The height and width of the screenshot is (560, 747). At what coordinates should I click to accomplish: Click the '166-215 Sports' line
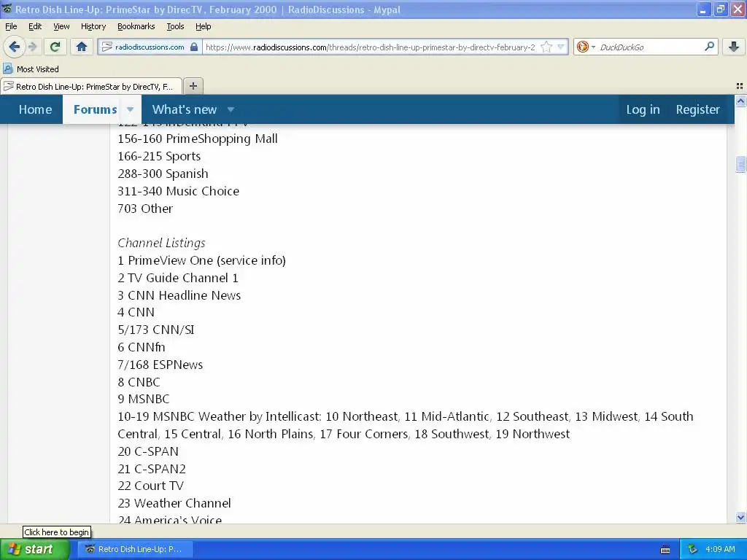click(x=159, y=156)
